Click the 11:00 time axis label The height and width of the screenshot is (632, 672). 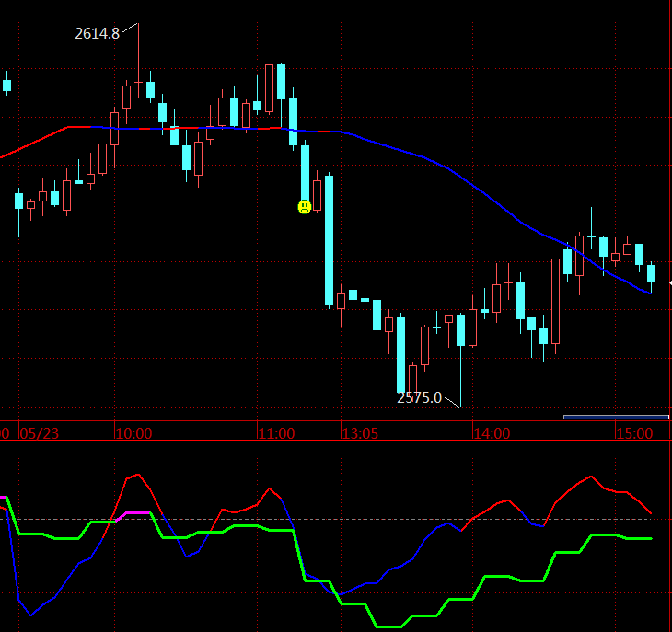tap(277, 433)
